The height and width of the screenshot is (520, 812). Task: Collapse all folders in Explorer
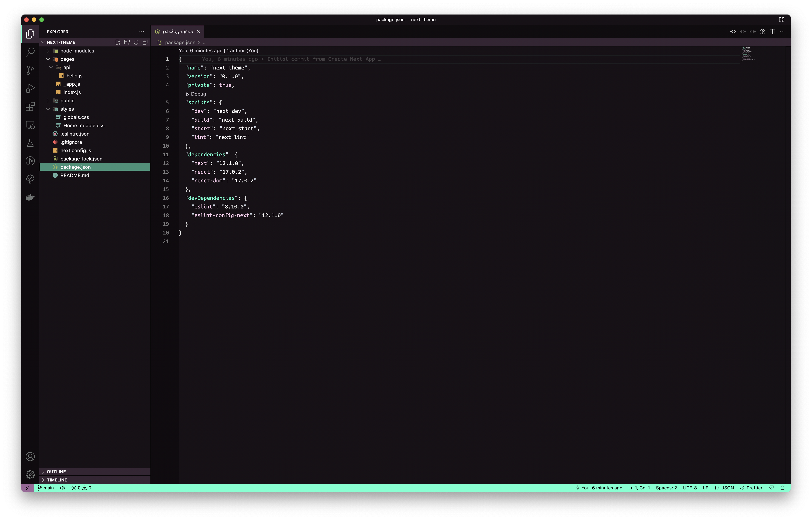pos(145,42)
